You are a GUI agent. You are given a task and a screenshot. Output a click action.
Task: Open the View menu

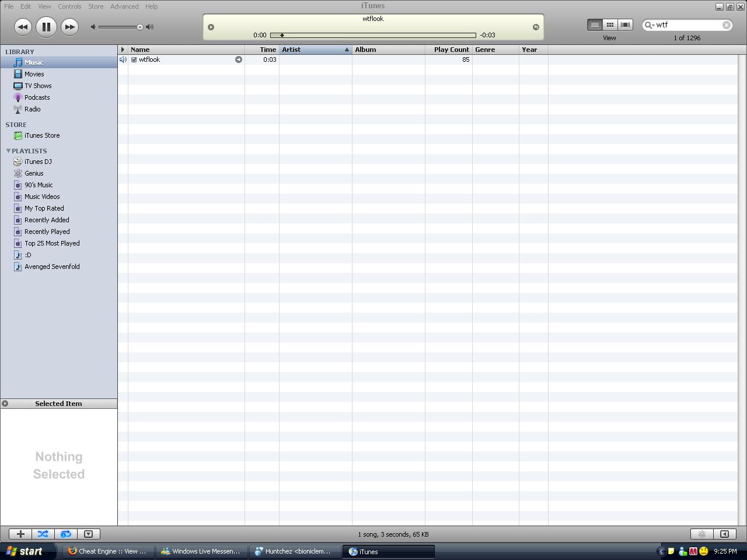pyautogui.click(x=44, y=6)
